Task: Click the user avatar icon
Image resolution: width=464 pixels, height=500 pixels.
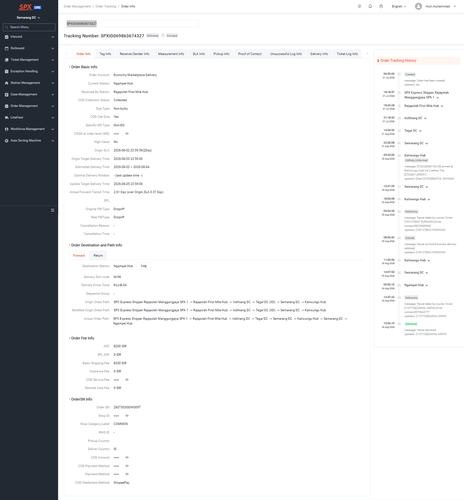Action: [418, 6]
